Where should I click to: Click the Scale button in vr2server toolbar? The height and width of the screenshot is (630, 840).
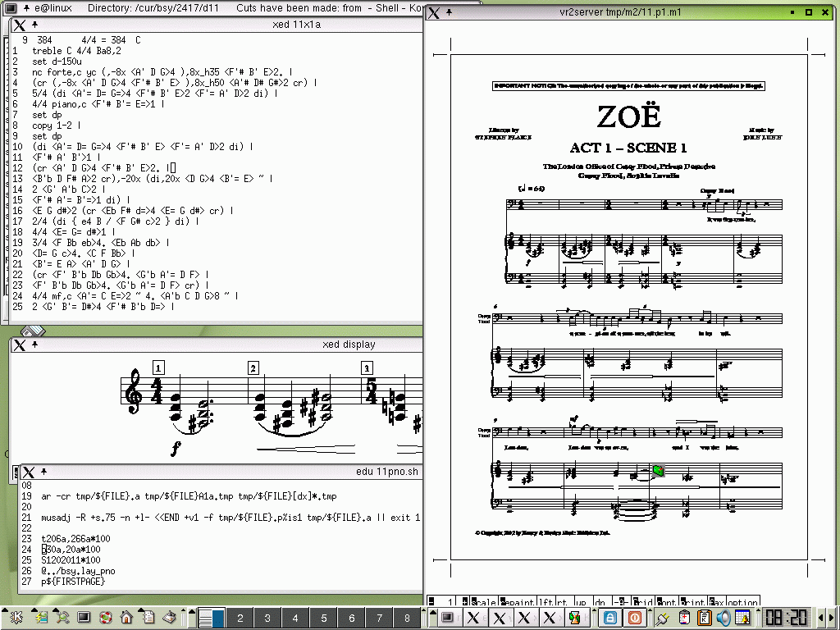point(484,602)
